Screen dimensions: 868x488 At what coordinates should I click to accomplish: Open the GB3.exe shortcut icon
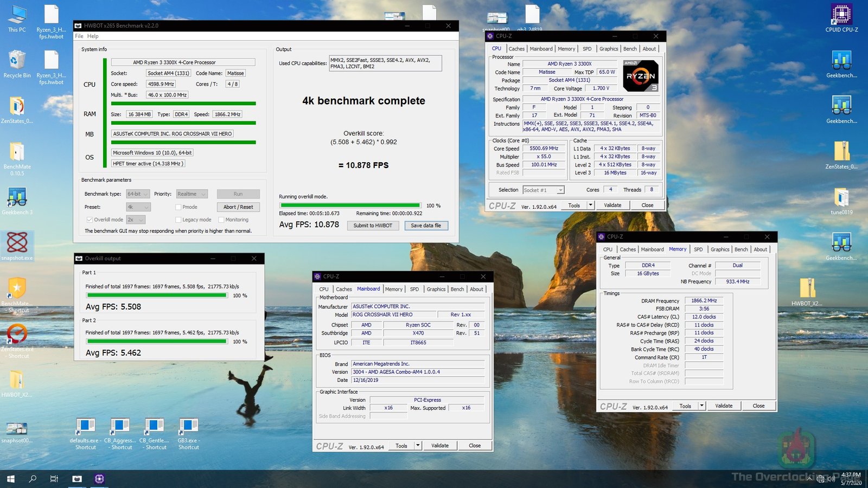pos(188,427)
